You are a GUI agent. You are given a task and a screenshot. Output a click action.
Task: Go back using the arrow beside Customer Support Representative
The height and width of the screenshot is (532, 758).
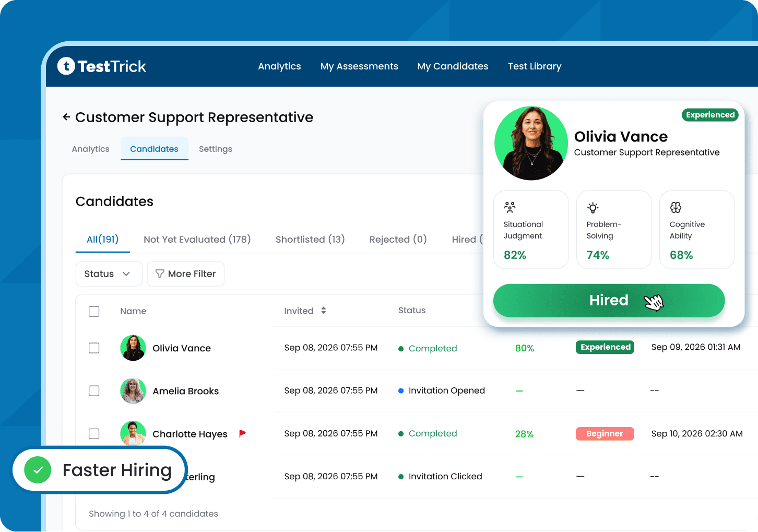pos(66,117)
